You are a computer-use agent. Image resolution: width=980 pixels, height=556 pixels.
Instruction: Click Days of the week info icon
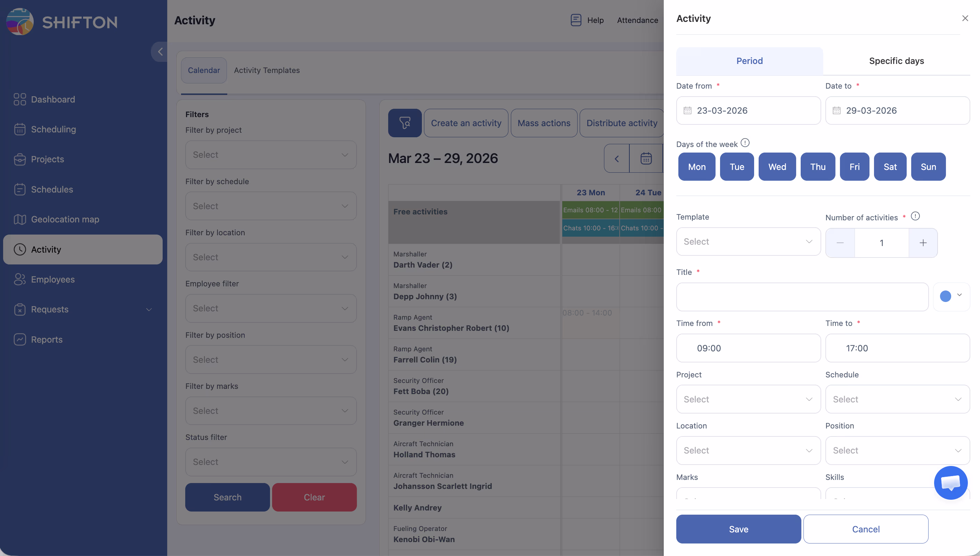745,143
